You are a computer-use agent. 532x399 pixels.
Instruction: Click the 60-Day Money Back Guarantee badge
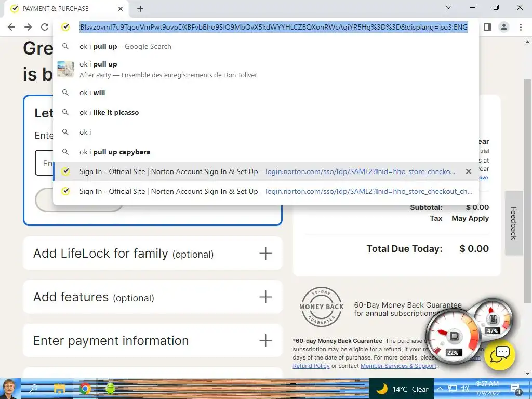[321, 307]
